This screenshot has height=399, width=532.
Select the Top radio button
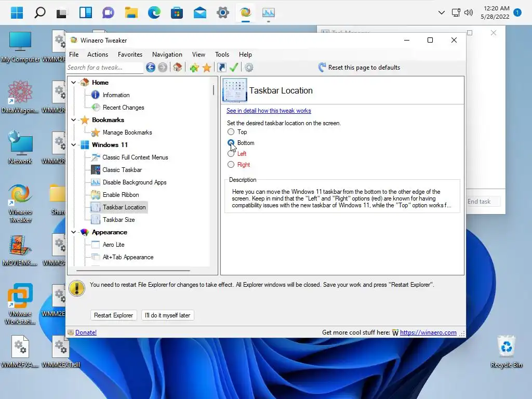tap(231, 131)
